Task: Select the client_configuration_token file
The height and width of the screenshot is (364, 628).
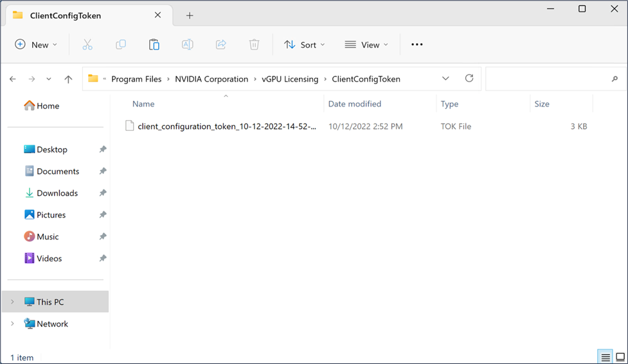Action: click(227, 126)
